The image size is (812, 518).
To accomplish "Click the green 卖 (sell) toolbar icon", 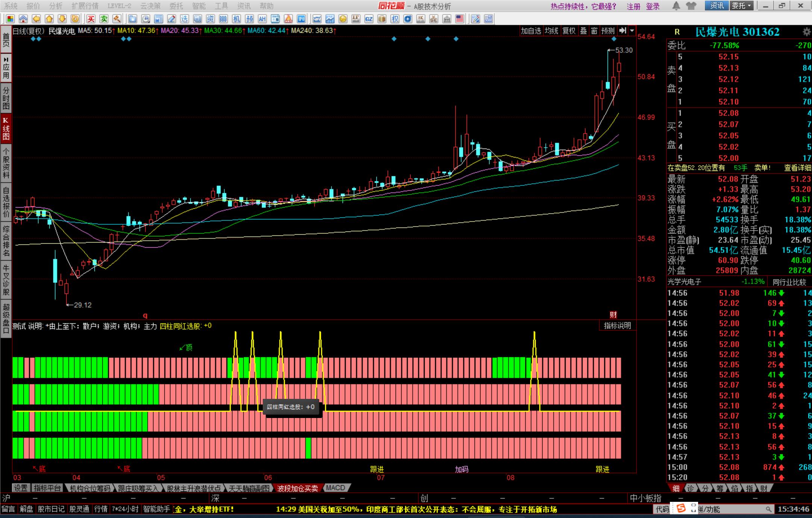I will click(104, 19).
